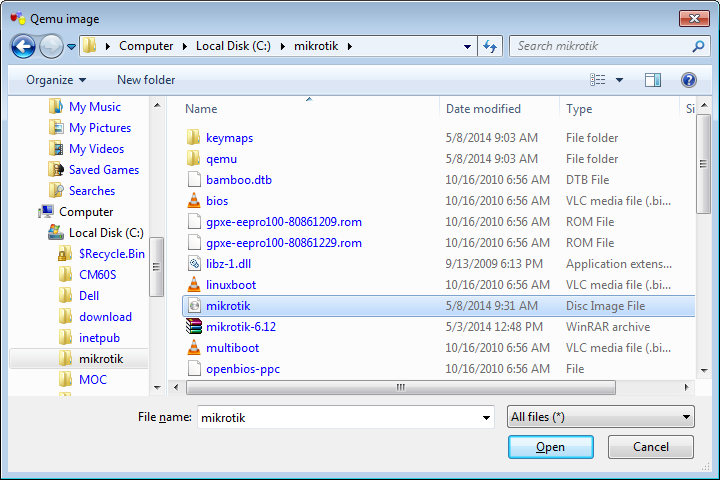Click Local Disk (C:) in the breadcrumb
720x480 pixels.
pyautogui.click(x=233, y=46)
